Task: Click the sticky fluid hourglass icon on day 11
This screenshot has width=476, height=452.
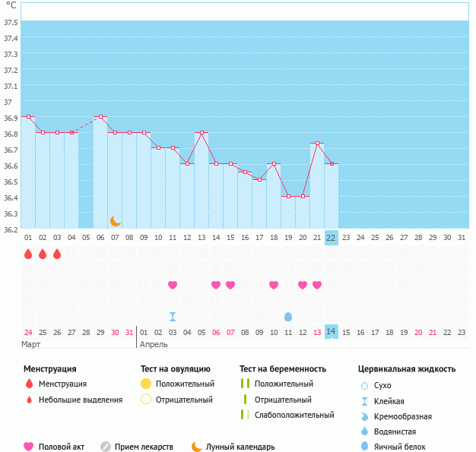Action: 173,317
